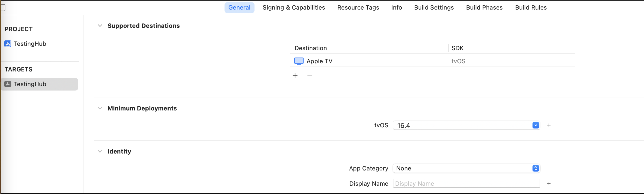This screenshot has width=644, height=194.
Task: Select the Info tab
Action: pos(396,8)
